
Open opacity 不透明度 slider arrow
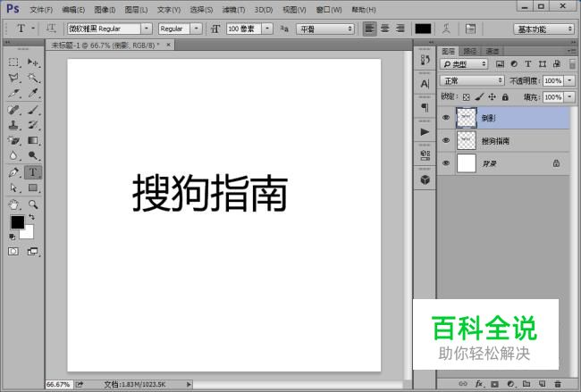click(570, 80)
